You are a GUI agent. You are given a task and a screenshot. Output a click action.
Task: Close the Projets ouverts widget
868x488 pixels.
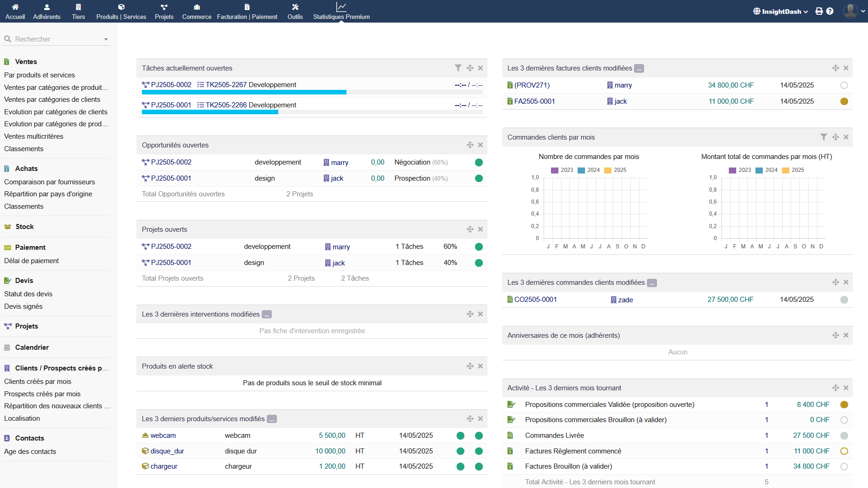click(x=480, y=229)
